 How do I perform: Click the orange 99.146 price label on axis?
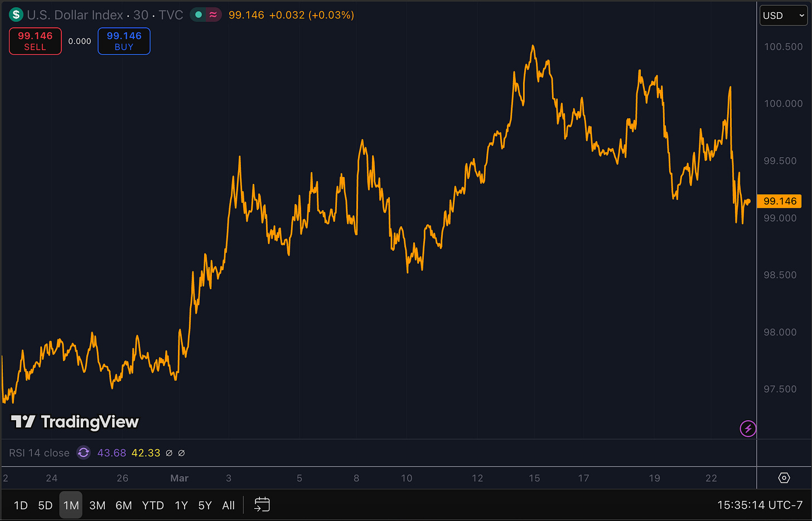[x=780, y=201]
